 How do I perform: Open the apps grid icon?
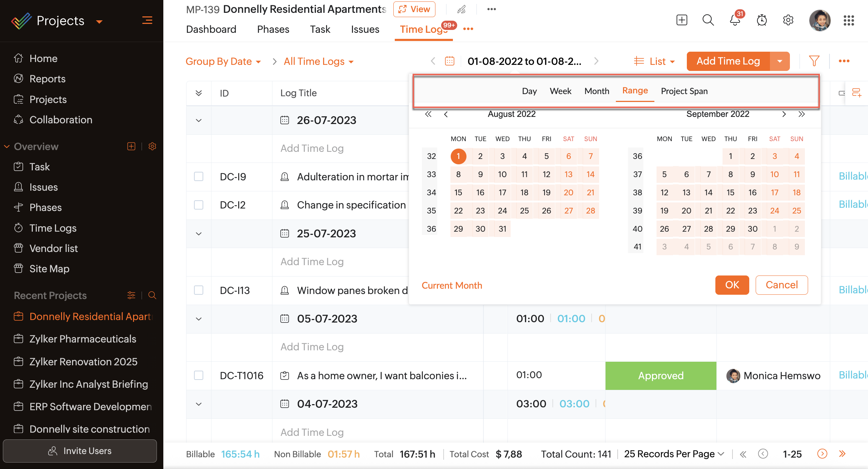849,20
